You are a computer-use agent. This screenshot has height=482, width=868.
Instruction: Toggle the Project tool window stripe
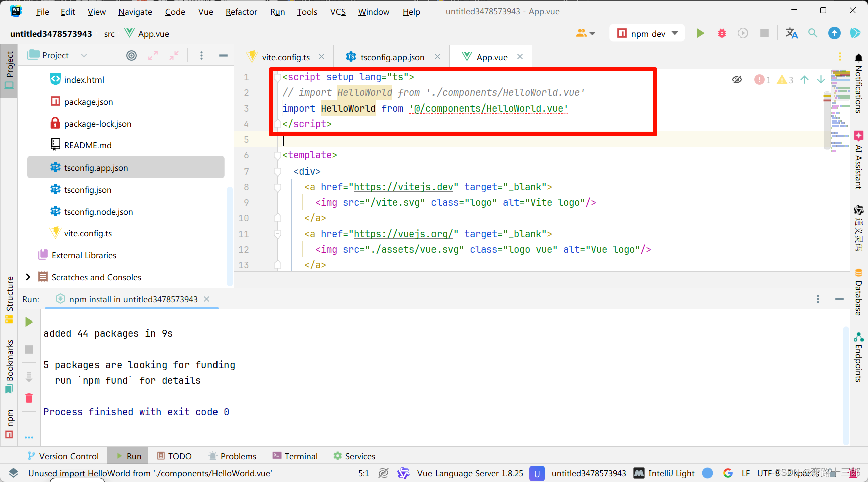pyautogui.click(x=9, y=70)
